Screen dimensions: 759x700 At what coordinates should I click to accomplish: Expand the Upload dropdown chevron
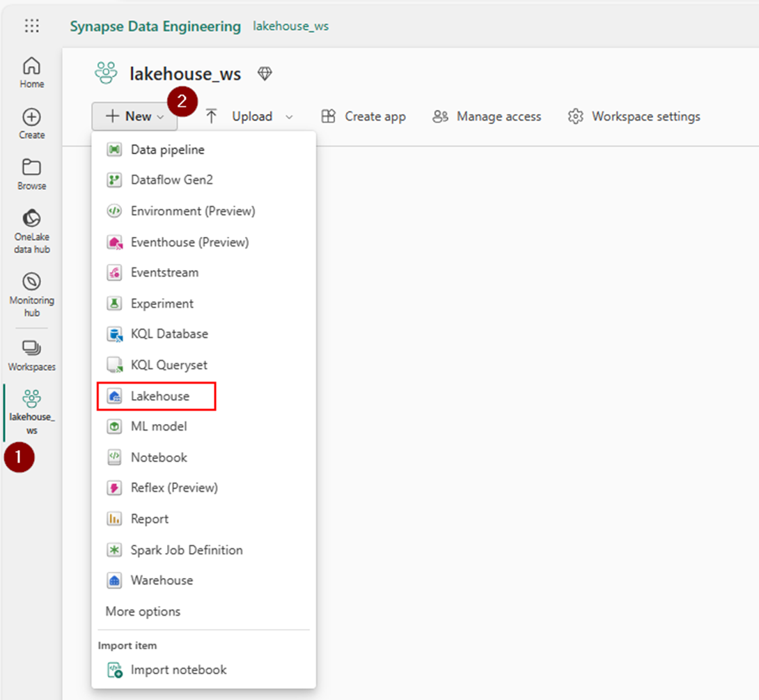point(289,117)
